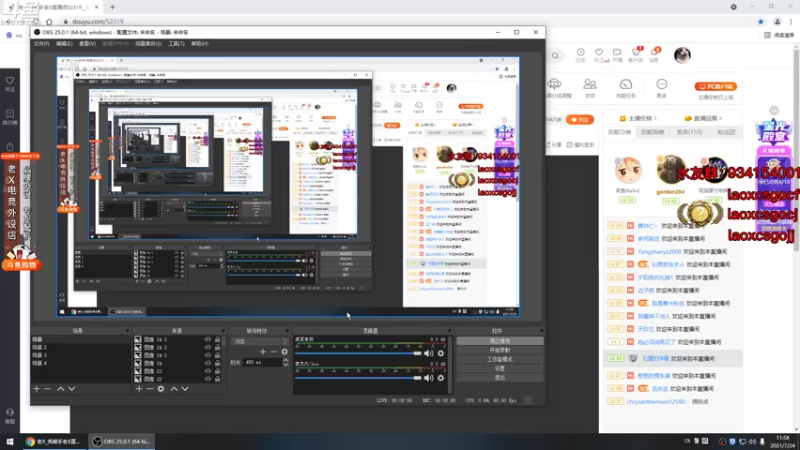Remove transition with the minus icon
The height and width of the screenshot is (450, 800).
pos(273,352)
